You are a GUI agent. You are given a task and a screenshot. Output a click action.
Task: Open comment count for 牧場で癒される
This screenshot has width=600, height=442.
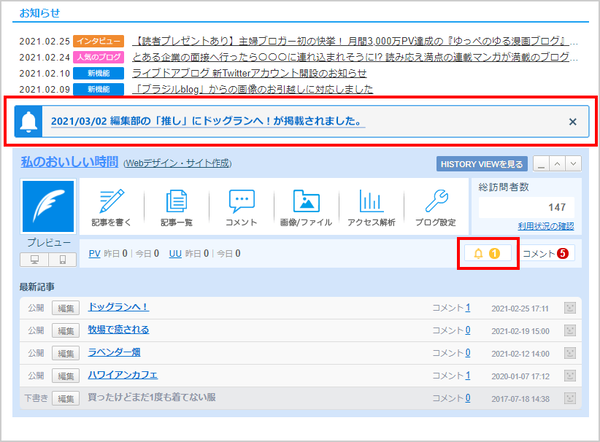point(468,331)
